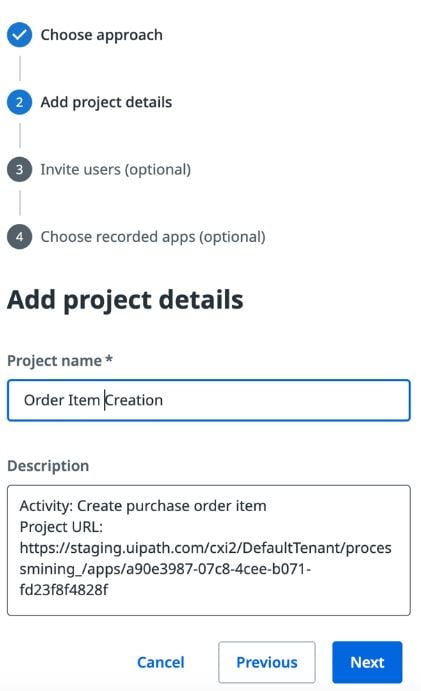Focus the Project name text box

(209, 400)
